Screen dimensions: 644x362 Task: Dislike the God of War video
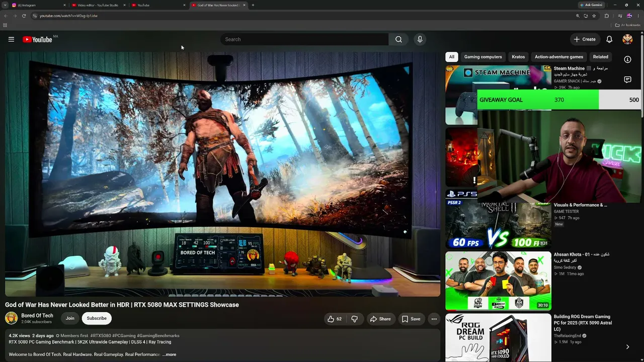click(x=354, y=319)
